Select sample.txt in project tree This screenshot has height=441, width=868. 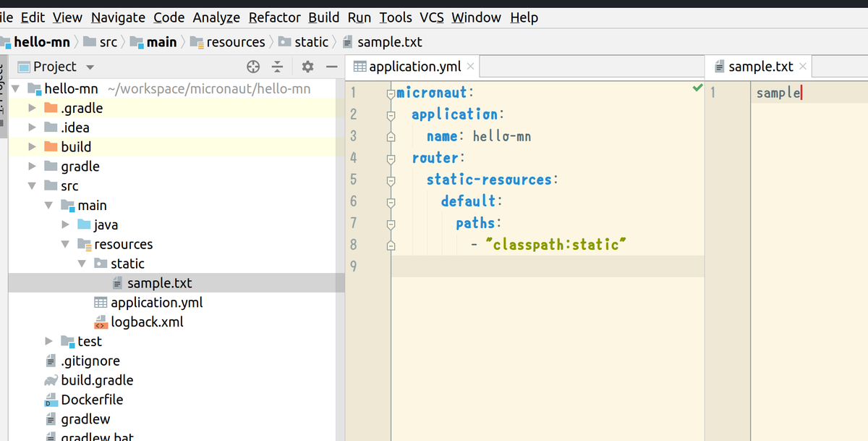click(159, 283)
